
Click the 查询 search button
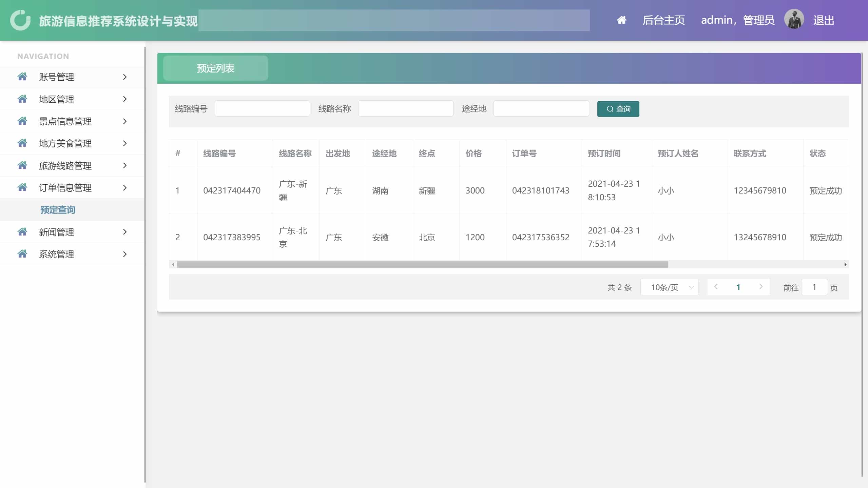click(x=618, y=109)
